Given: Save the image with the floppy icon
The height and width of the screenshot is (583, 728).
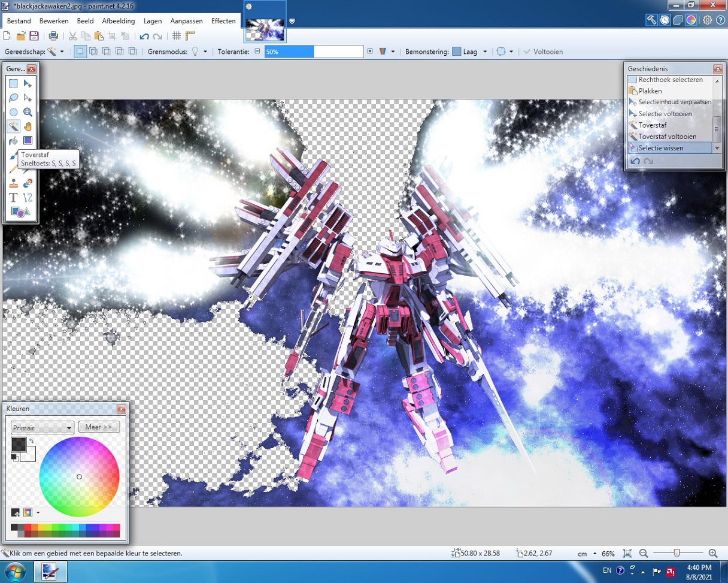Looking at the screenshot, I should (x=34, y=36).
